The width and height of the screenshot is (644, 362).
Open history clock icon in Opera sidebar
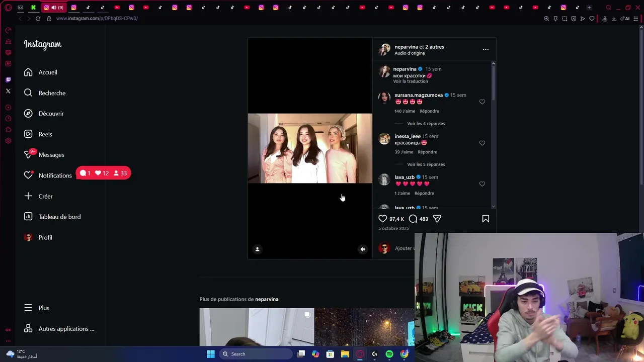point(8,119)
